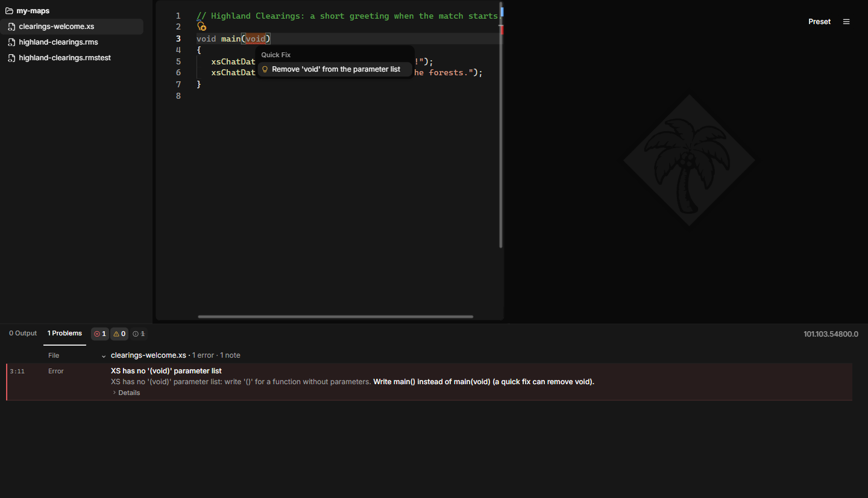Image resolution: width=868 pixels, height=498 pixels.
Task: Click the 'File' column header in Problems
Action: (54, 355)
